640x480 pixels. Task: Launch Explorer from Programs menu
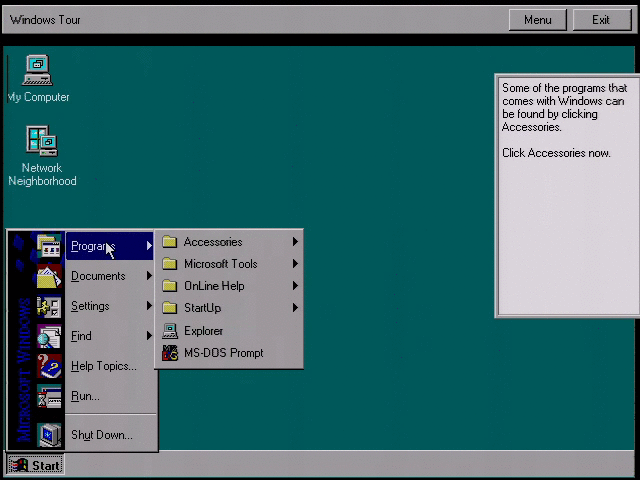point(229,331)
